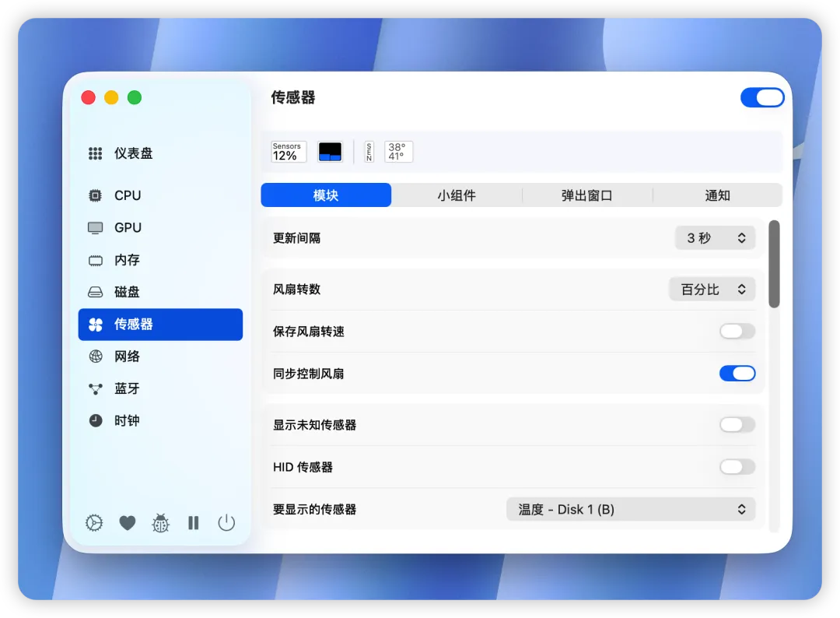Screen dimensions: 840x618
Task: Go to 蓝牙 section
Action: coord(127,388)
